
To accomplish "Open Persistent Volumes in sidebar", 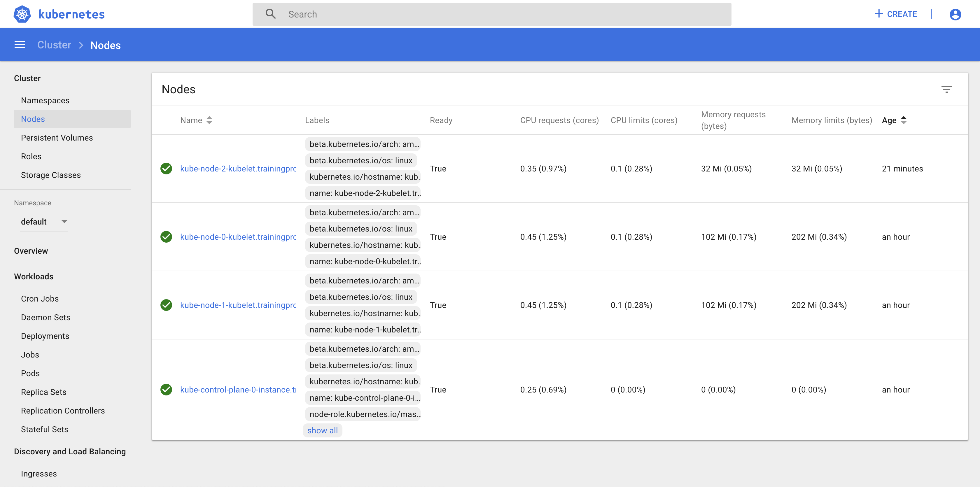I will coord(57,138).
